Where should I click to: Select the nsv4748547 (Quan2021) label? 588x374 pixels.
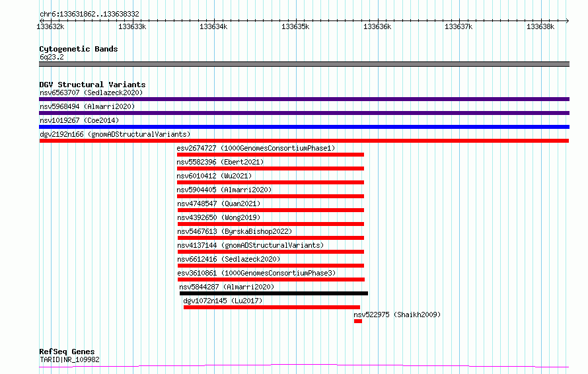pos(219,204)
